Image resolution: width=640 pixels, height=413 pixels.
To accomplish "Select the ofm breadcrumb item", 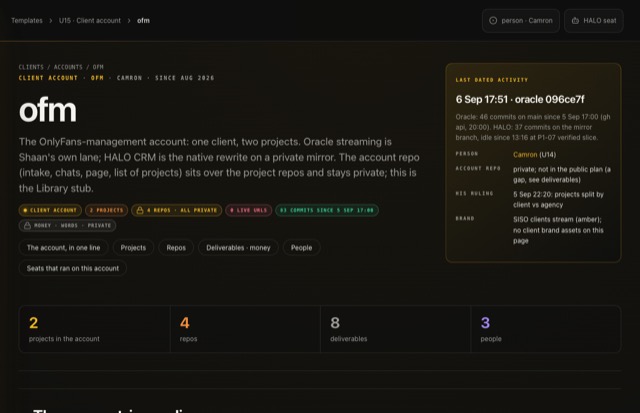I will 143,20.
